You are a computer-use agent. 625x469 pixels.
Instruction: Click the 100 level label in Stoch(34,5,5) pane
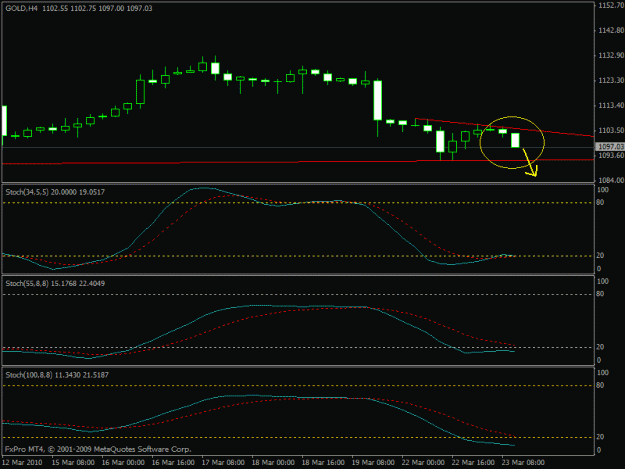click(602, 190)
